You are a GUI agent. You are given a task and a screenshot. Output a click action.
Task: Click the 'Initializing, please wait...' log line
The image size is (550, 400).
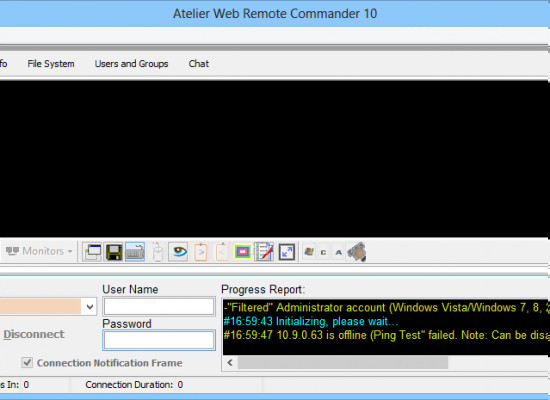point(311,321)
